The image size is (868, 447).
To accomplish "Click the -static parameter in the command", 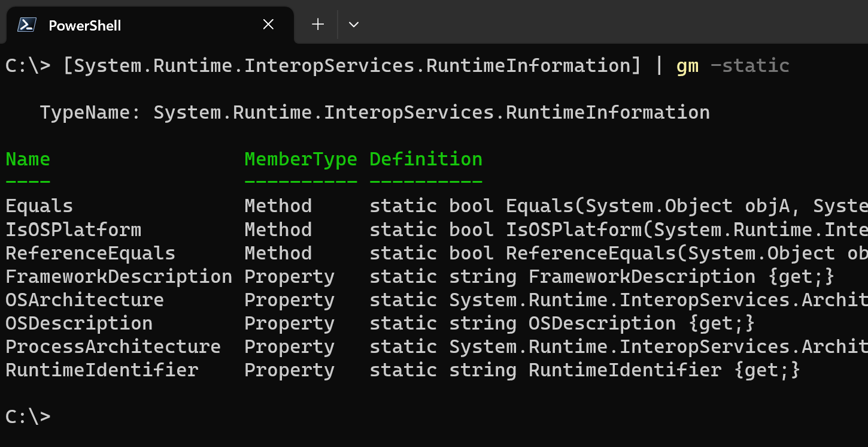I will coord(749,65).
